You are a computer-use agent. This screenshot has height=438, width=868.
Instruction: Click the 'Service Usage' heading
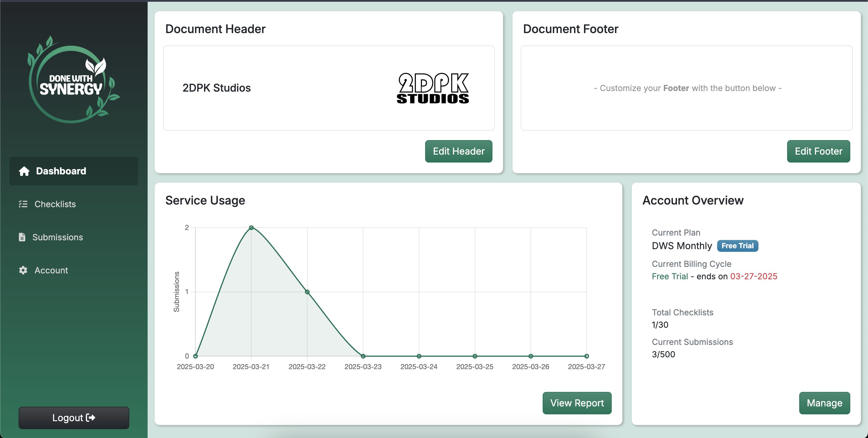(205, 200)
